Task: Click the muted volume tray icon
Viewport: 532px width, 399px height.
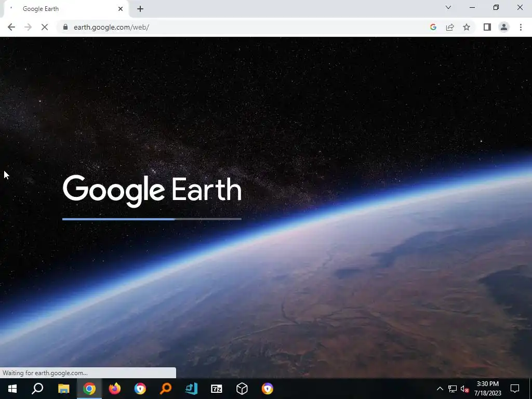Action: pos(464,389)
